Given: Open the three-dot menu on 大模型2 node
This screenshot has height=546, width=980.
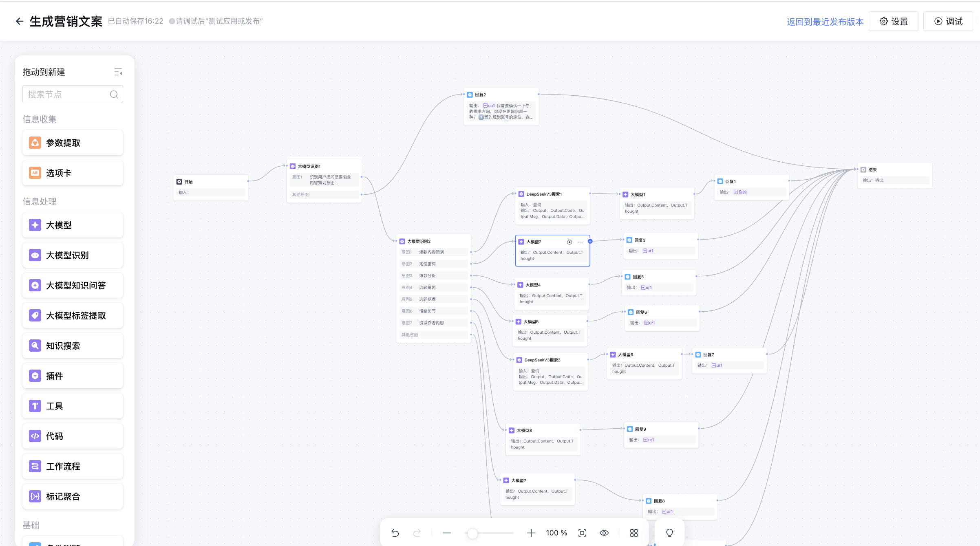Looking at the screenshot, I should pos(580,242).
